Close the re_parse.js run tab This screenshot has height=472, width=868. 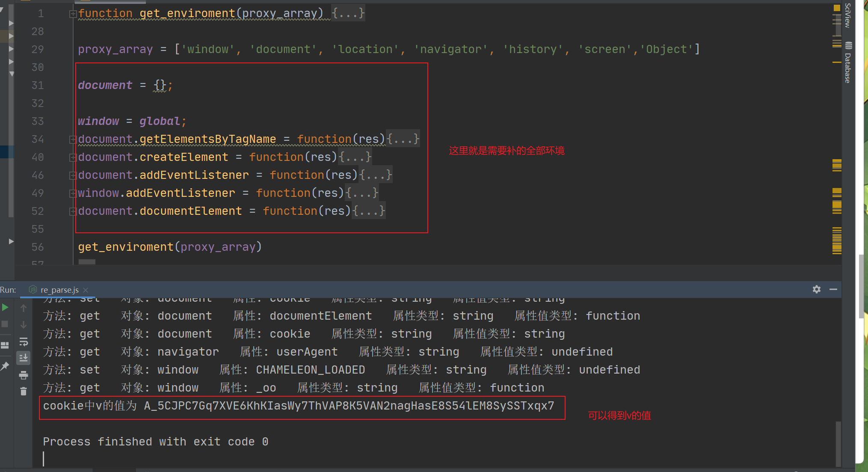click(x=86, y=290)
